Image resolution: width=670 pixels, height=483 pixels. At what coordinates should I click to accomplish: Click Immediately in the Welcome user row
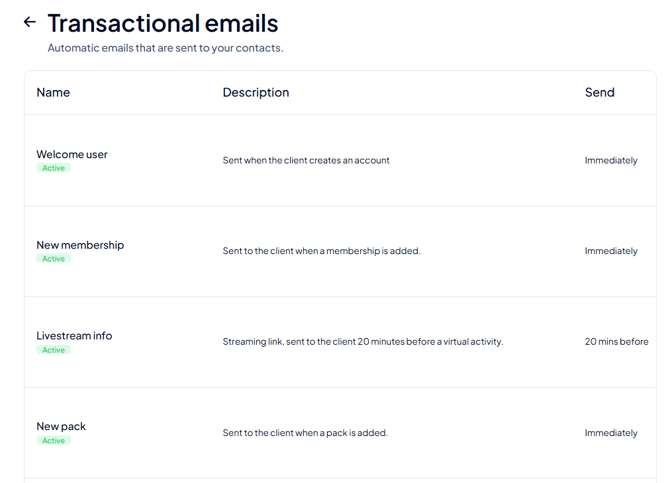[611, 160]
